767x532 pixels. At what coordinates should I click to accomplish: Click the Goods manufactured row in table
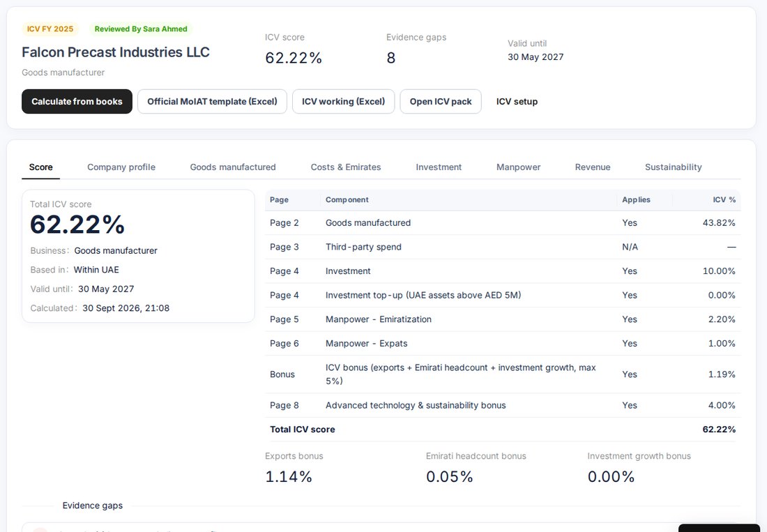tap(503, 223)
